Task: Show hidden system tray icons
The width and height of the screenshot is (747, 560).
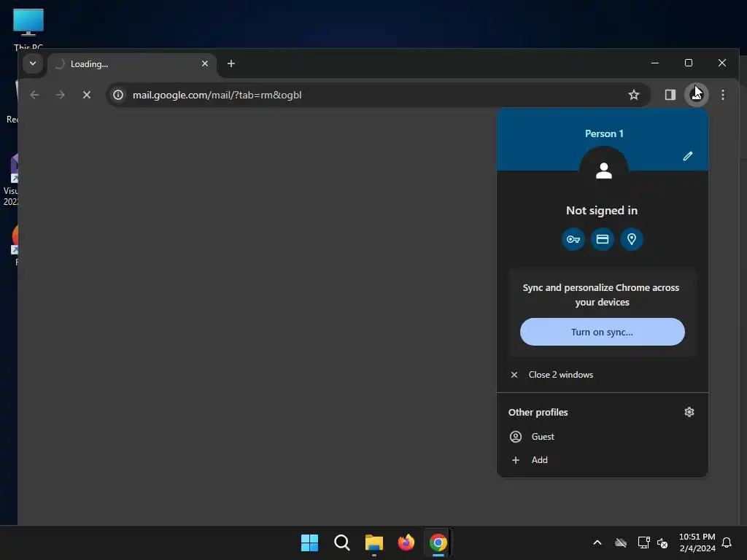Action: coord(597,542)
